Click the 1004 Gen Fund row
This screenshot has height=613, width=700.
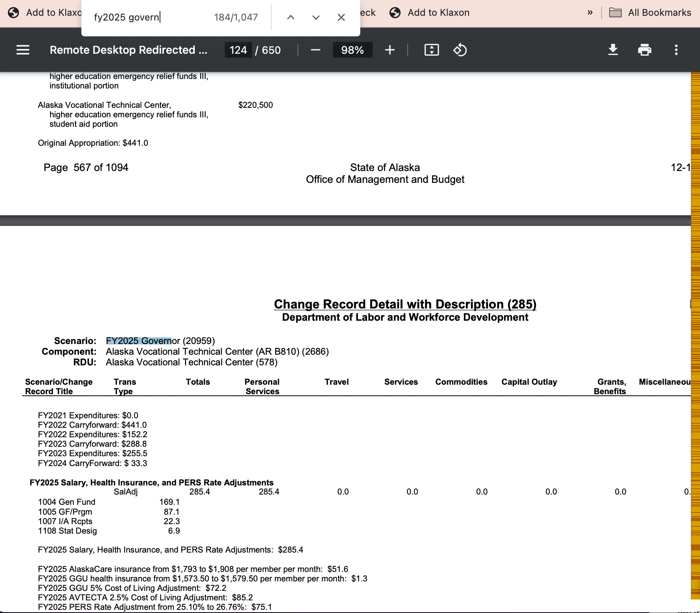[109, 502]
